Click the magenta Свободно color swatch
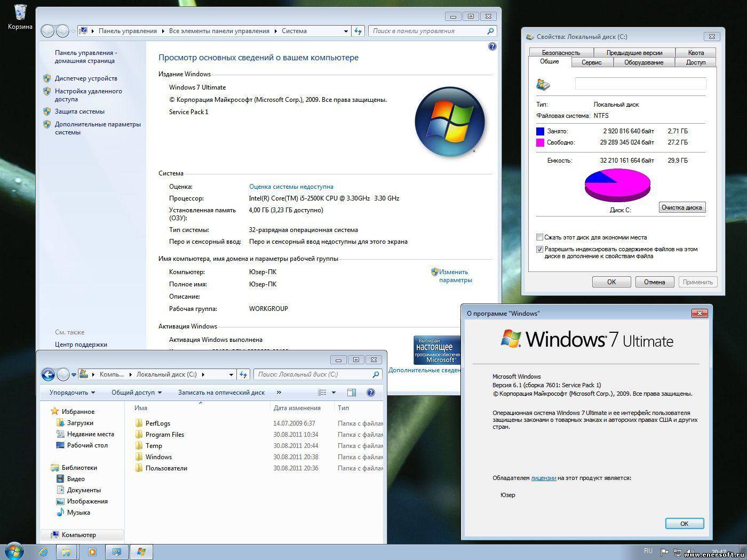 540,142
